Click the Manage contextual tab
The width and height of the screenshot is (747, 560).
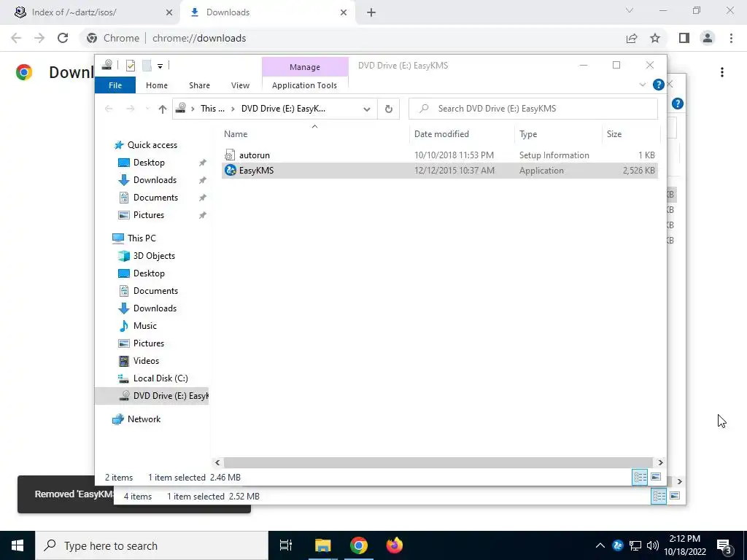(x=305, y=67)
